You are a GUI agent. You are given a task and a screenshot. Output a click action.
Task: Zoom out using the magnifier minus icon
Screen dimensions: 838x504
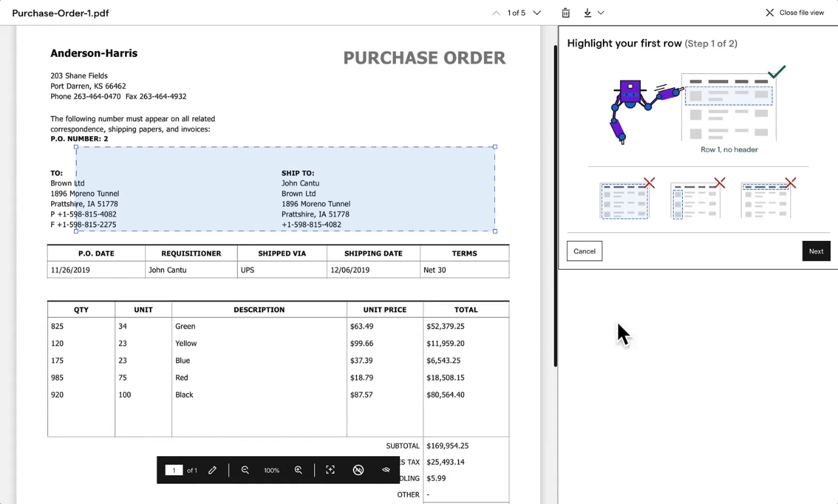pos(245,470)
